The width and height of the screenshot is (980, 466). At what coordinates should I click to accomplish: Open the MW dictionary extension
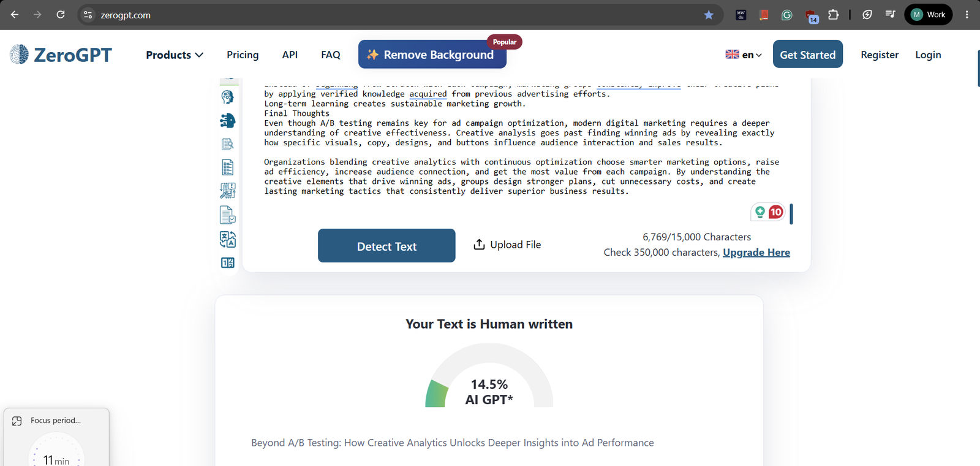741,15
